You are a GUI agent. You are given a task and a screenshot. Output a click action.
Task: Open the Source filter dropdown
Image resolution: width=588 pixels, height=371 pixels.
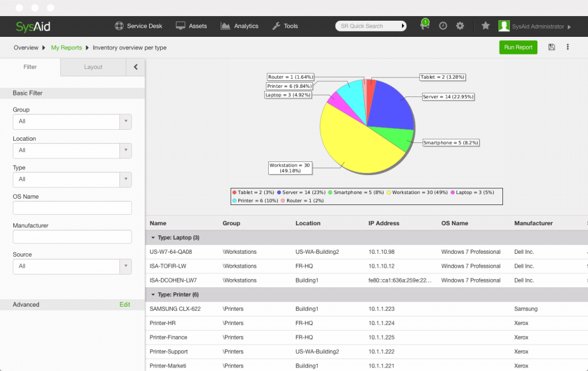[x=126, y=266]
